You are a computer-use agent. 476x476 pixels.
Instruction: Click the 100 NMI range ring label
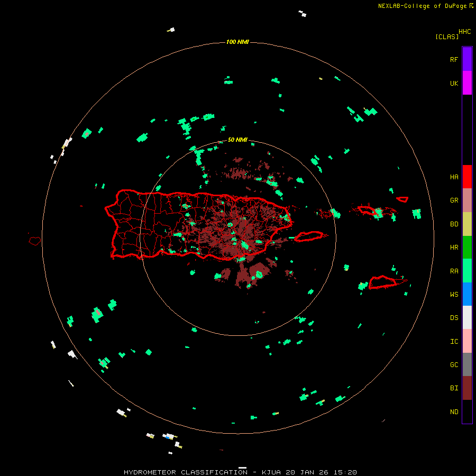(x=237, y=42)
